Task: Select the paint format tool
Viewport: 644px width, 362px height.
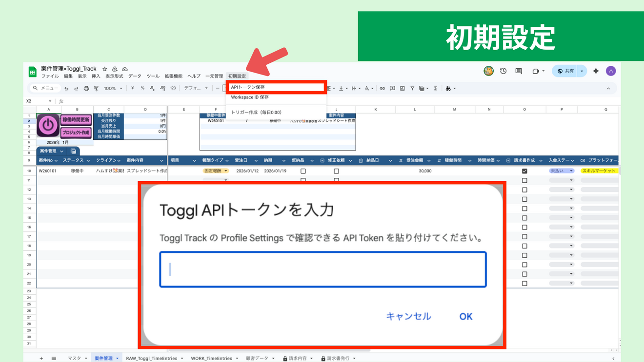Action: coord(96,88)
